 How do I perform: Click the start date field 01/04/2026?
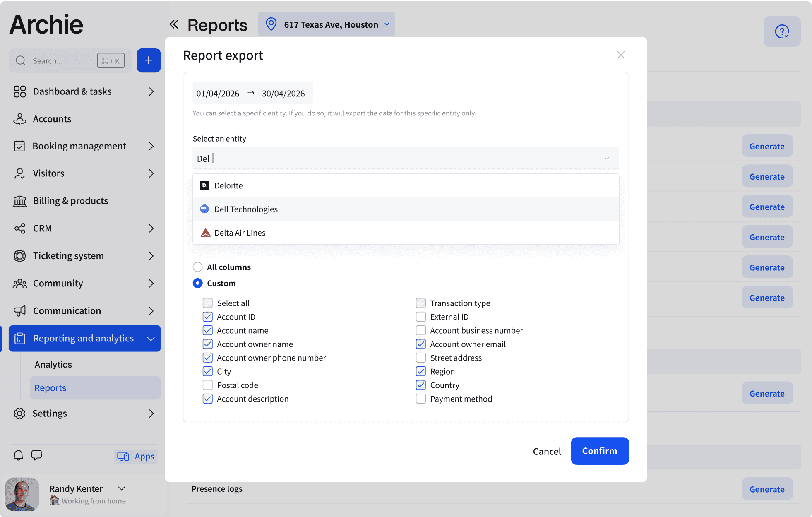218,93
